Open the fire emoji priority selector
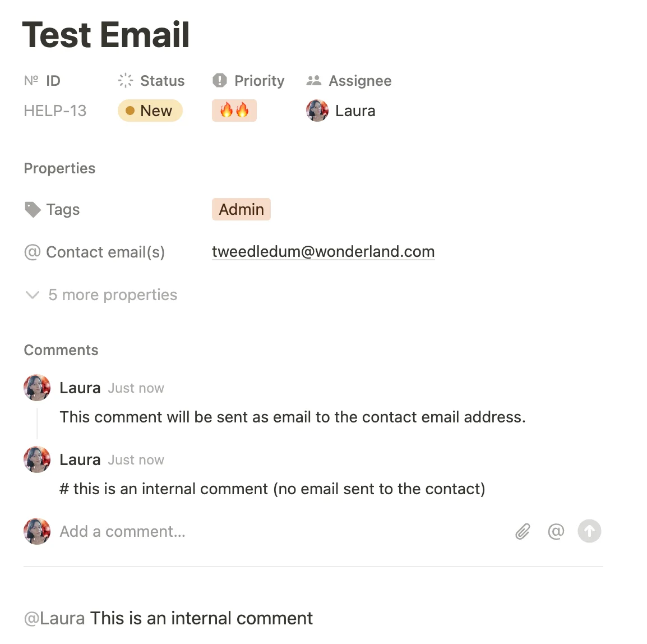647x644 pixels. tap(234, 111)
